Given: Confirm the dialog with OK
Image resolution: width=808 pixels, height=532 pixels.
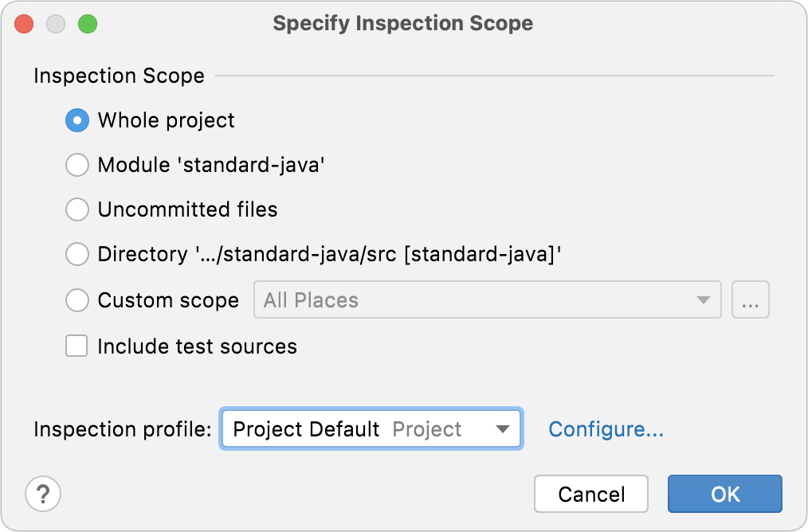Looking at the screenshot, I should point(725,494).
